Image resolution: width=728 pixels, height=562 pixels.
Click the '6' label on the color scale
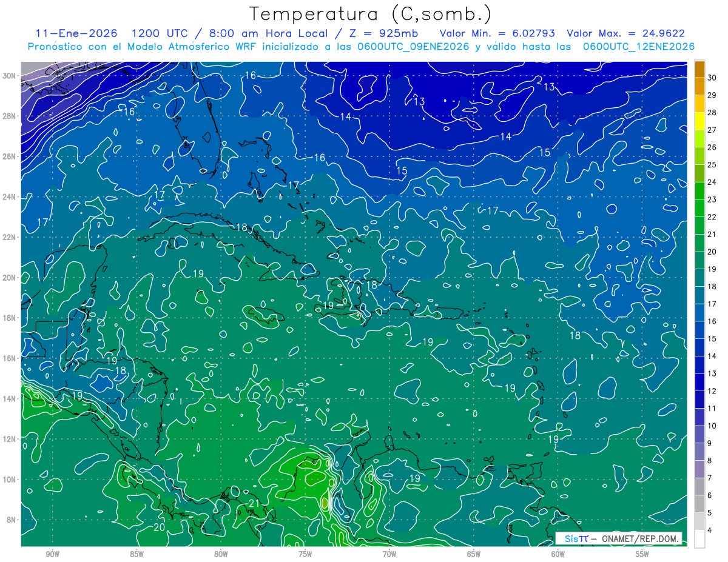pos(710,495)
